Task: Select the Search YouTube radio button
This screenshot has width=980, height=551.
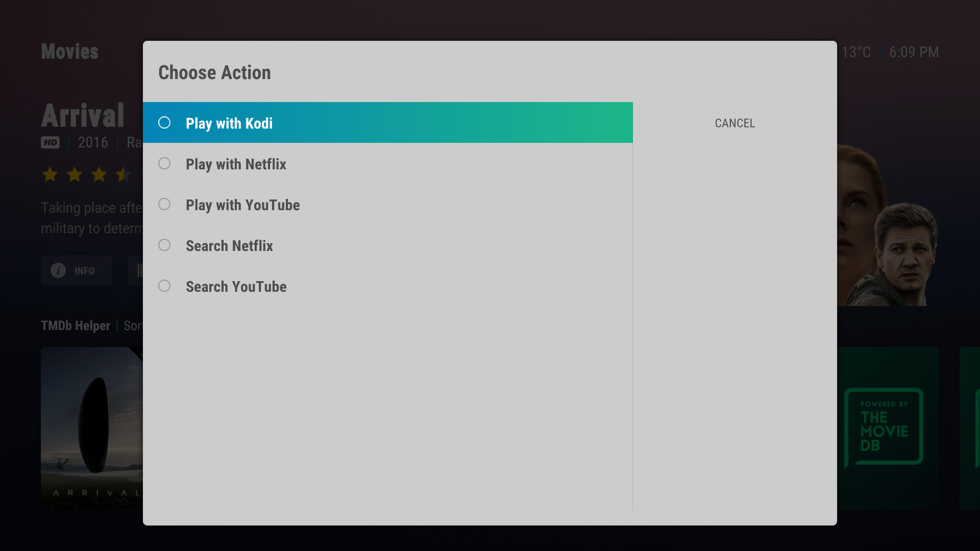Action: 164,286
